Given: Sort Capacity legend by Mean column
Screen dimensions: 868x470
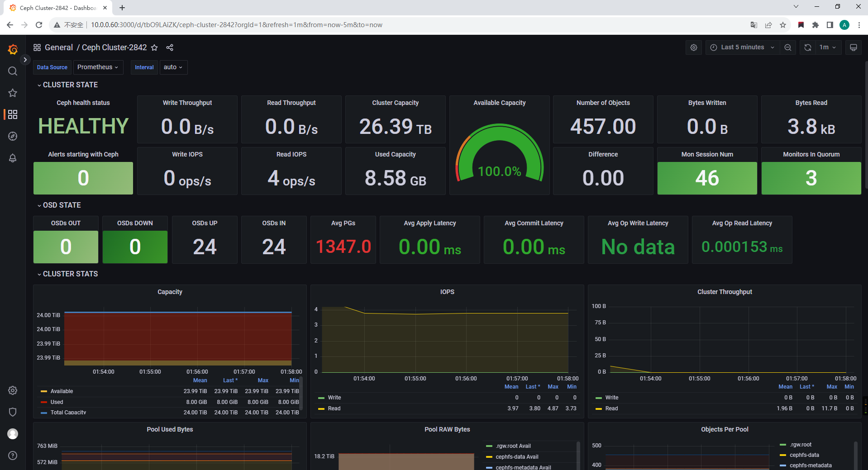Looking at the screenshot, I should [200, 380].
